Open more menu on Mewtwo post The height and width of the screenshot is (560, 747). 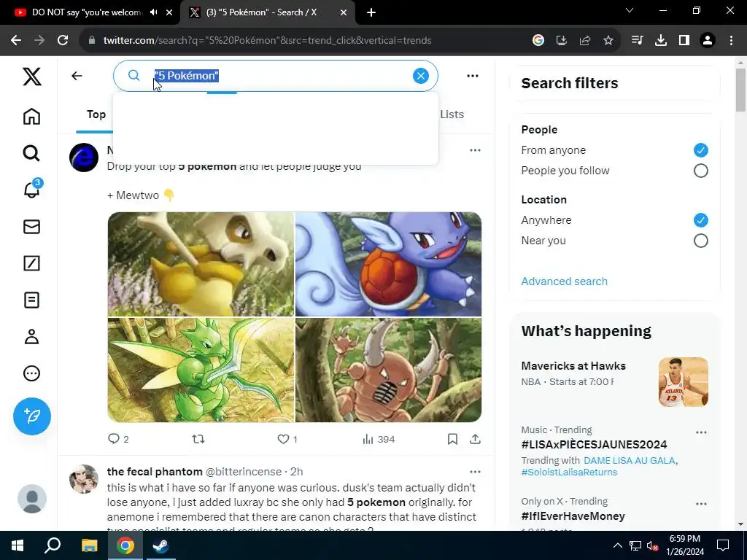475,150
